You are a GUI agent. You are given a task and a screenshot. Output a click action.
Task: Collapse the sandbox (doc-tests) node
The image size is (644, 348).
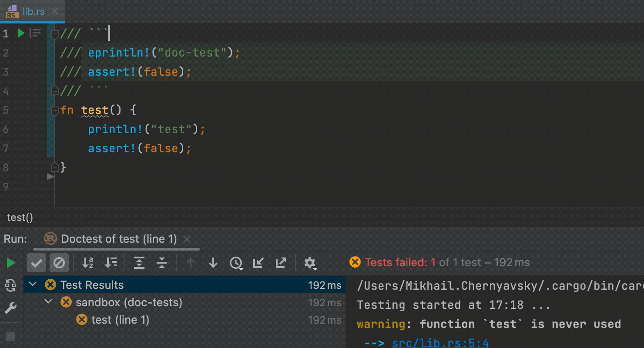coord(48,302)
